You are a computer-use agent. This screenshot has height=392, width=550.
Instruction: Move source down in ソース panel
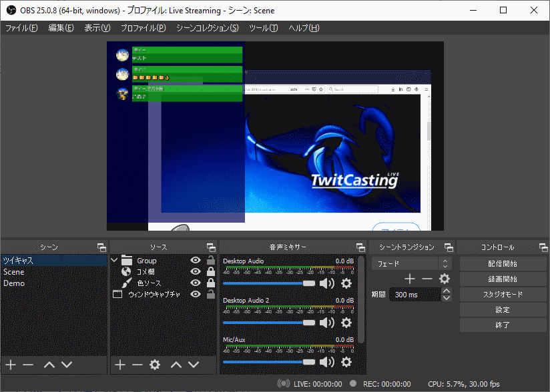194,365
